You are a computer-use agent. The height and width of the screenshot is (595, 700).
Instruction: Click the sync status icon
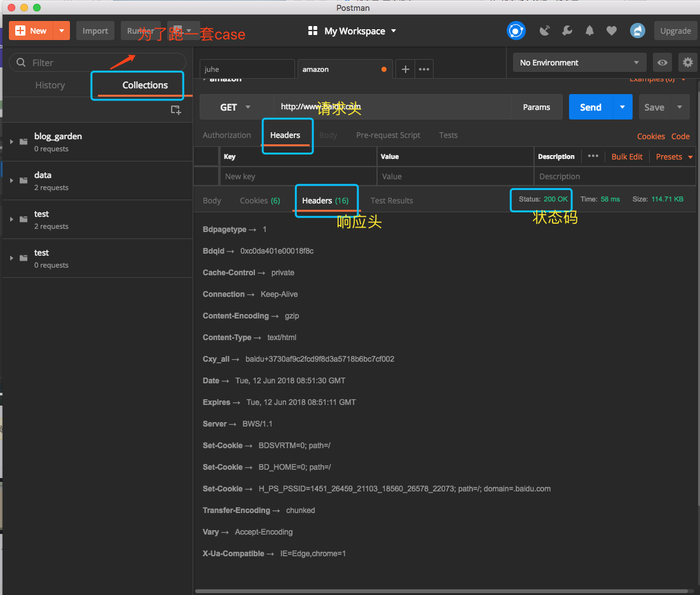[x=516, y=31]
